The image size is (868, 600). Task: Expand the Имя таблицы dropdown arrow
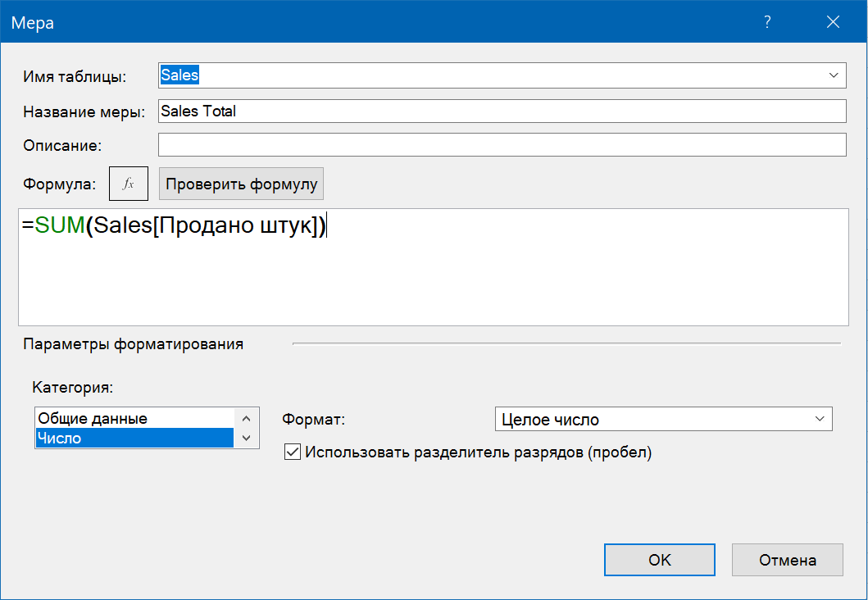pos(833,75)
